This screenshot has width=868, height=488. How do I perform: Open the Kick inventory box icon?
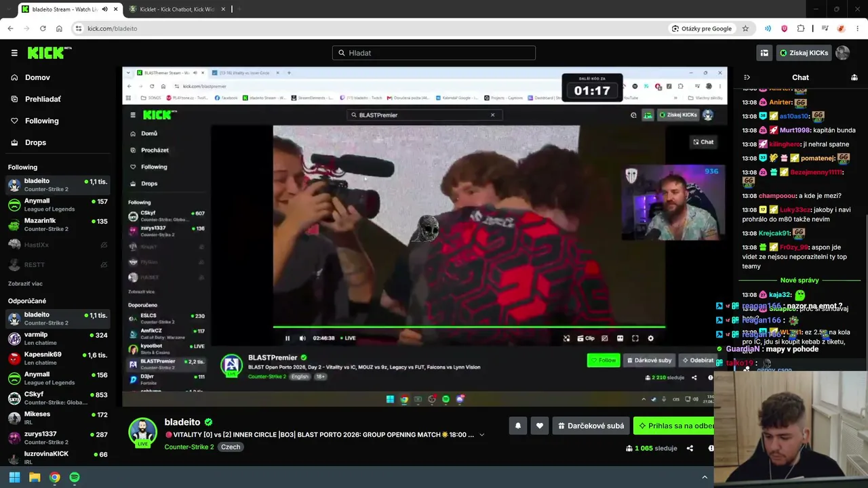pyautogui.click(x=764, y=53)
